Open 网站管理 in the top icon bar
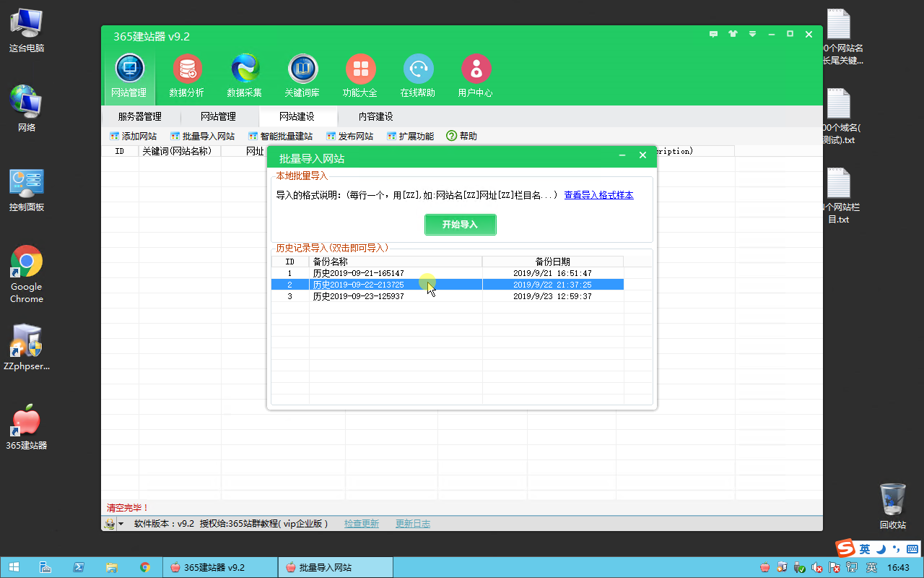The height and width of the screenshot is (578, 924). point(129,76)
